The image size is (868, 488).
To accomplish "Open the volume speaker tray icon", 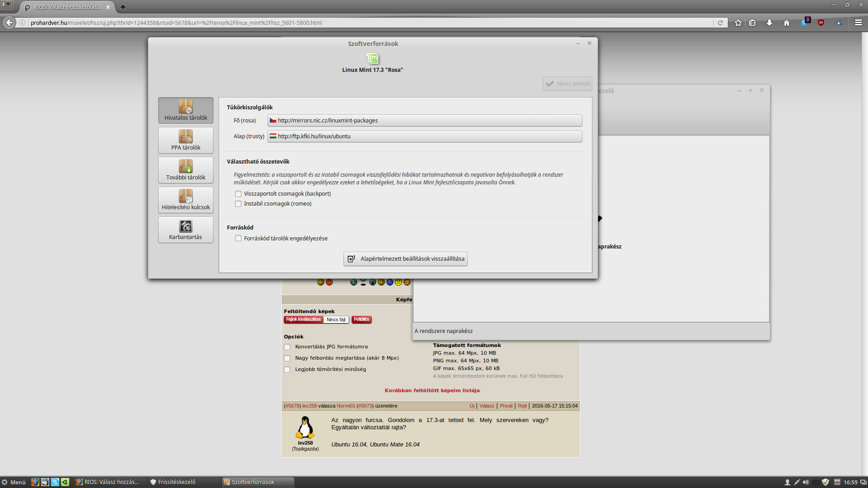I will tap(806, 482).
